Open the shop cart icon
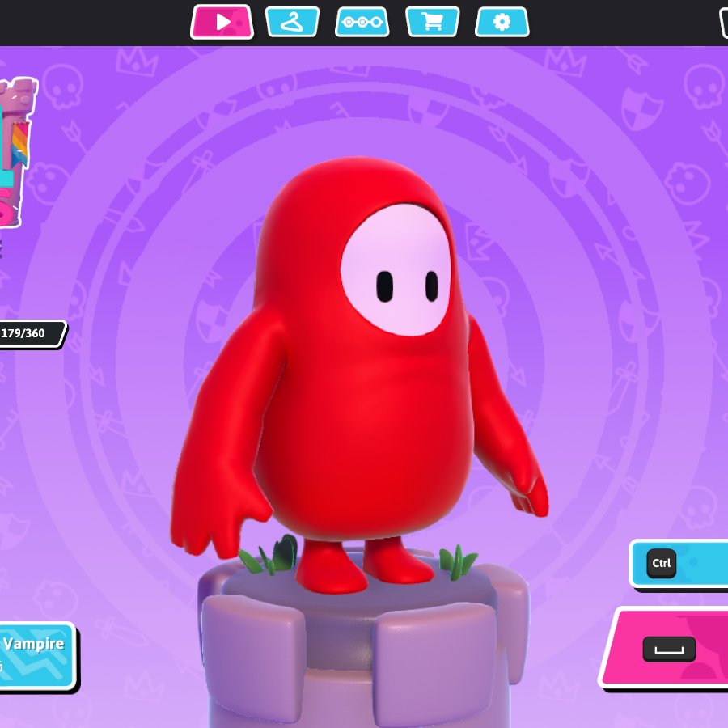 click(x=432, y=22)
